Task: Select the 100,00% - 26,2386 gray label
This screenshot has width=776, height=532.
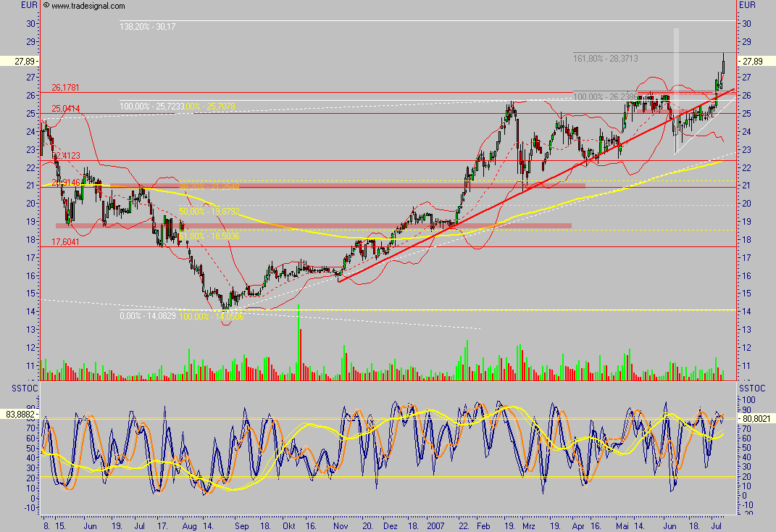Action: [x=605, y=97]
